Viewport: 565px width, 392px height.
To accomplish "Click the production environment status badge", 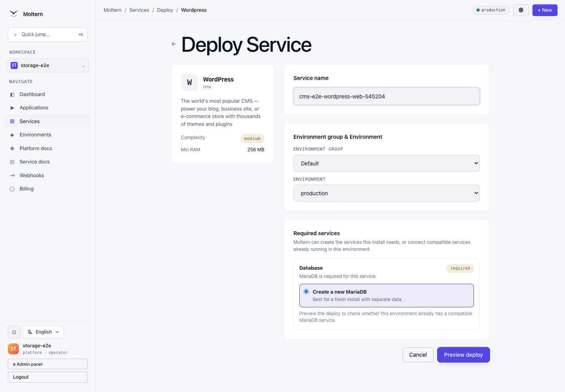I will (491, 10).
